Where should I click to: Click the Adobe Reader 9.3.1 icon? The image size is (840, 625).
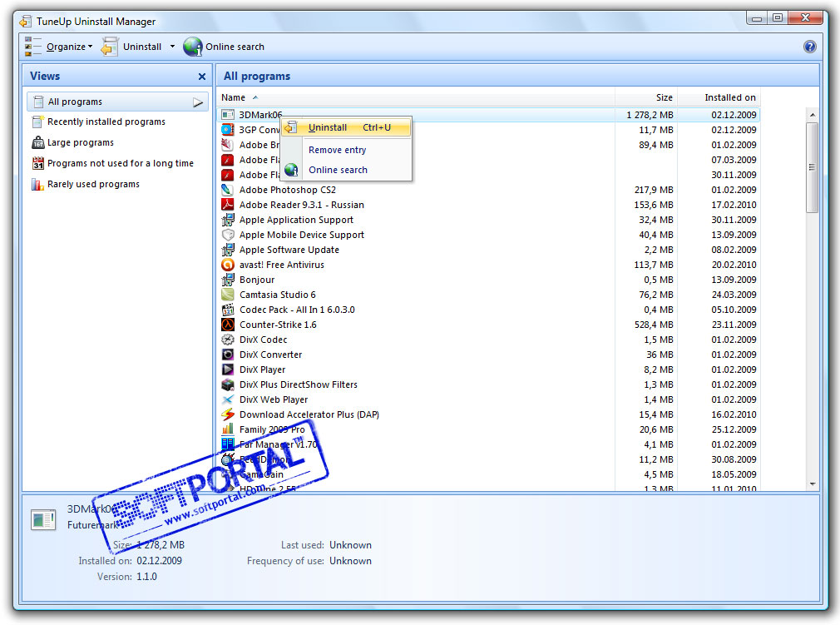[228, 205]
